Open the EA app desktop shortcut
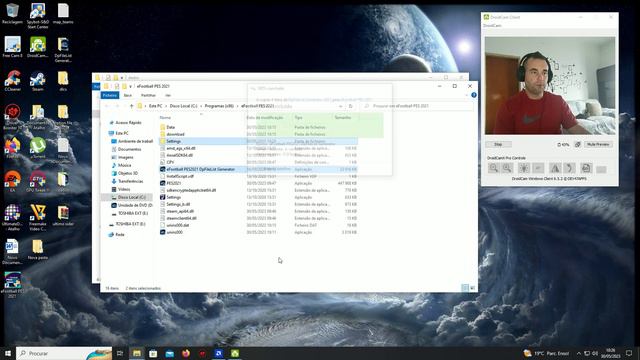 (x=12, y=180)
